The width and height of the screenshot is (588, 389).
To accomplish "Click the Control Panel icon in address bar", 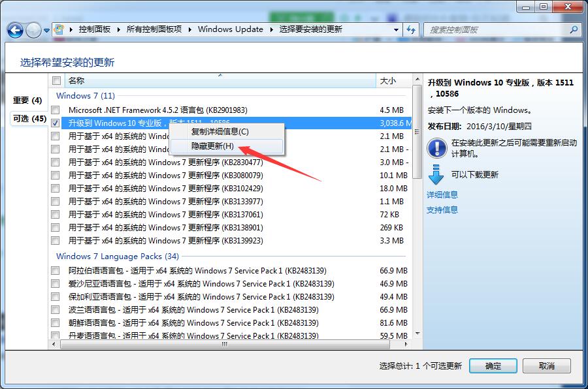I will [59, 29].
